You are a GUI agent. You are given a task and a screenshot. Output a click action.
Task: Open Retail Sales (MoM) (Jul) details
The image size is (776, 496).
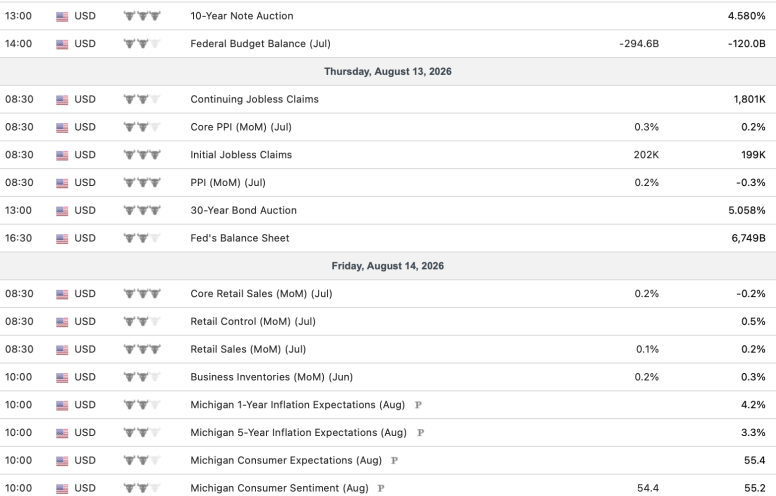248,349
